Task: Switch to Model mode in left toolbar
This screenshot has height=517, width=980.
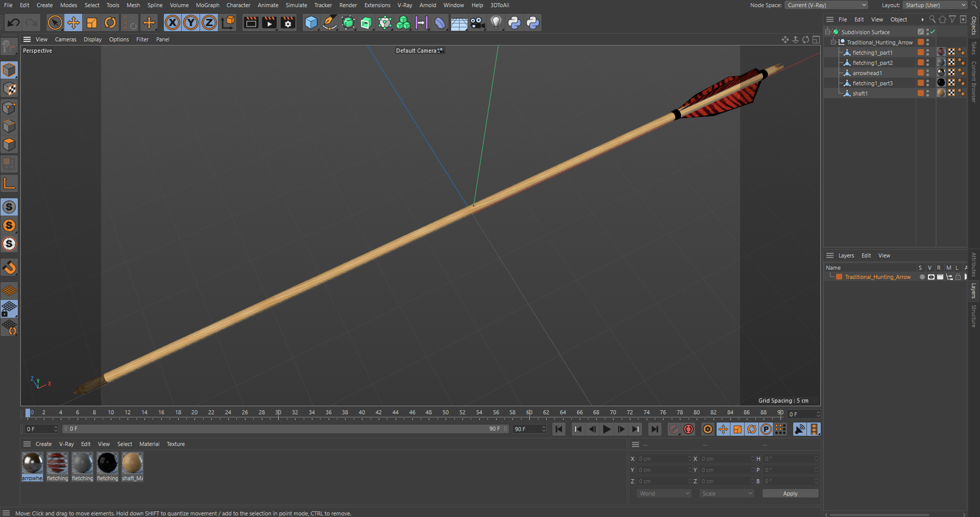Action: coord(9,70)
